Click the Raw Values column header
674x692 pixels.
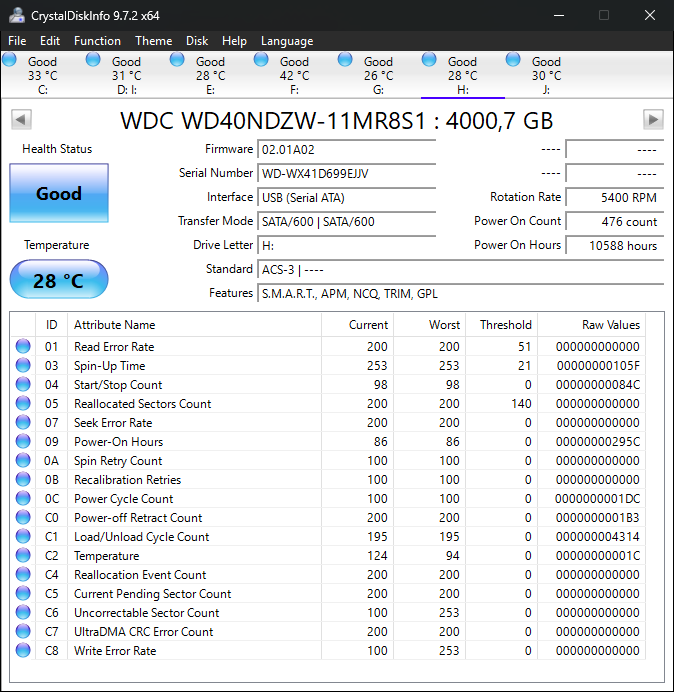(x=610, y=325)
